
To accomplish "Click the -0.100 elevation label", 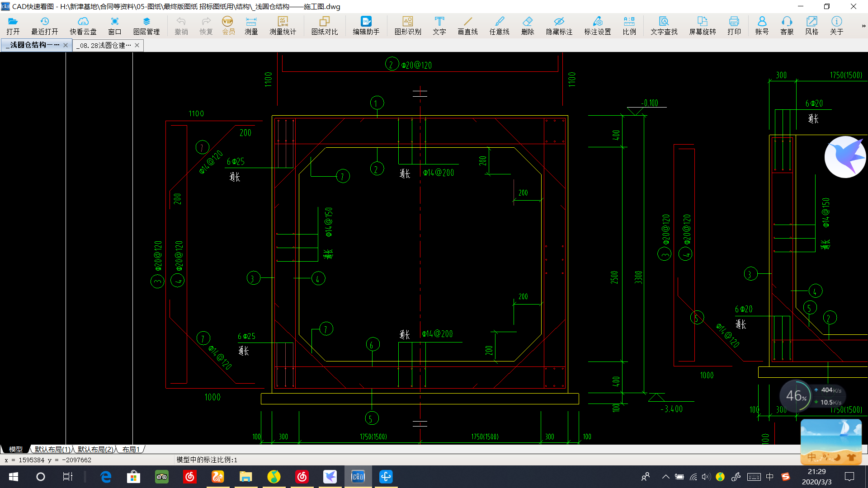I will click(650, 103).
